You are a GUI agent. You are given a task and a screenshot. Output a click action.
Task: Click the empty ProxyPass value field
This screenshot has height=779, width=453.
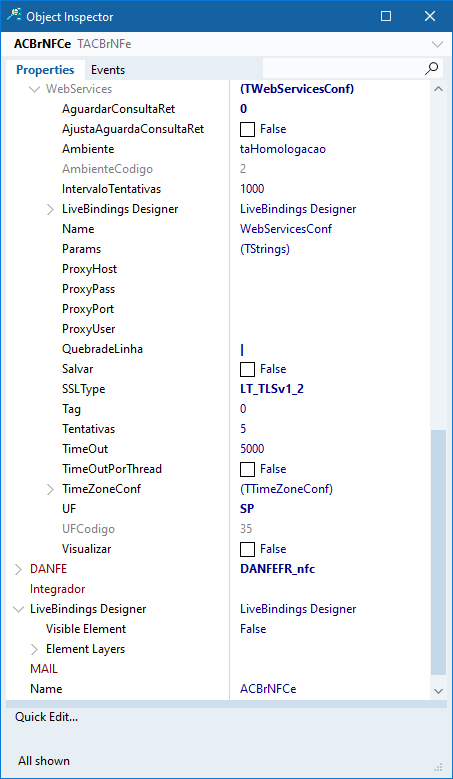pos(330,289)
